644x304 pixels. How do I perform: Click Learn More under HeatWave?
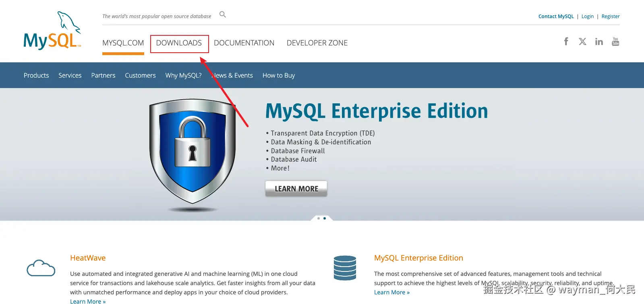pyautogui.click(x=88, y=301)
